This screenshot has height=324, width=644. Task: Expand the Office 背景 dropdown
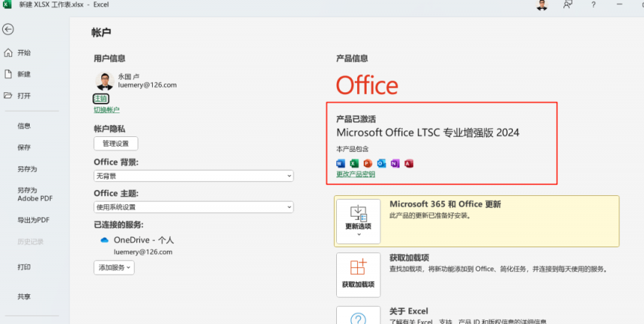click(193, 176)
